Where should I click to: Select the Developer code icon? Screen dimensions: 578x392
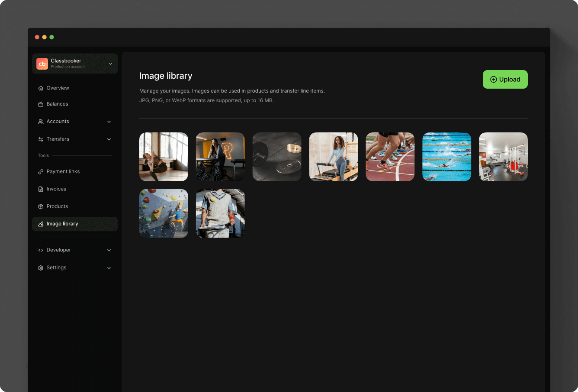[40, 250]
